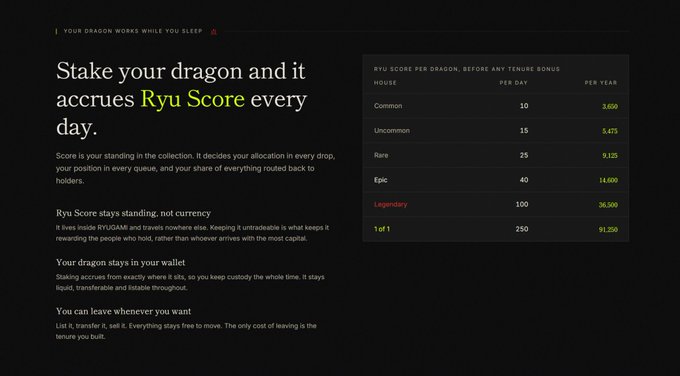Click the per-day value 25 for Rare
The width and height of the screenshot is (680, 376).
click(x=524, y=155)
